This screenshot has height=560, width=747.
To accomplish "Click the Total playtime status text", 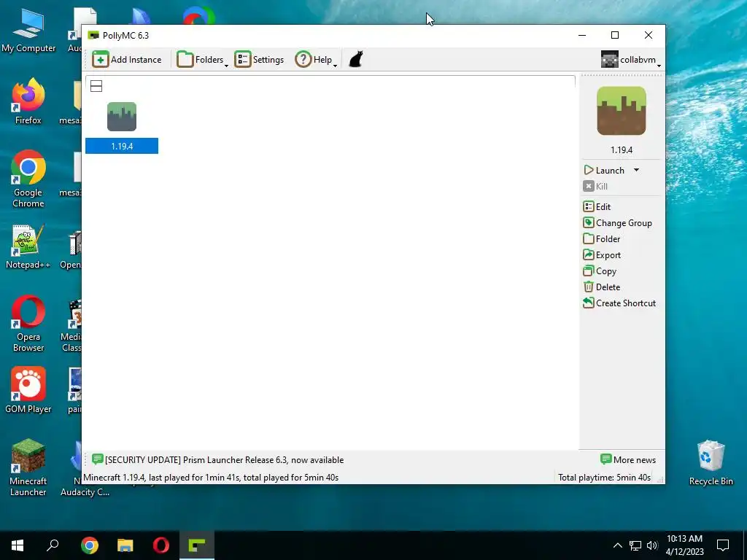I will (x=604, y=478).
